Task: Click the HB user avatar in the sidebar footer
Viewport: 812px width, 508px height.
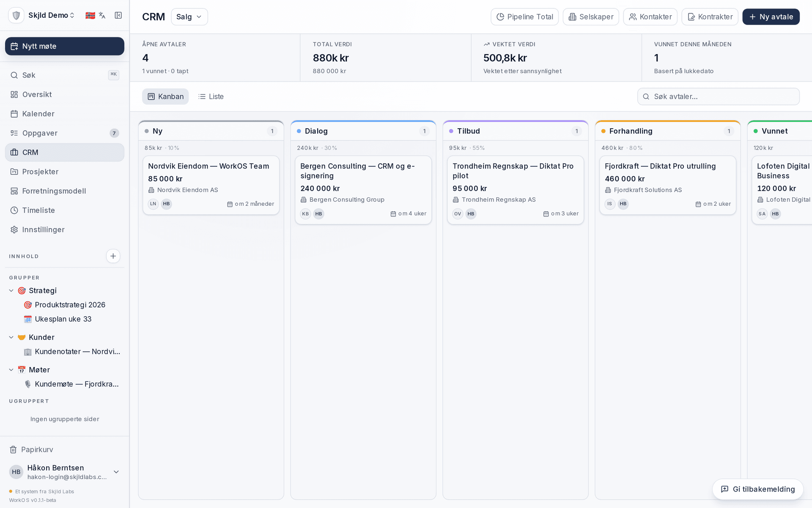Action: pos(16,472)
